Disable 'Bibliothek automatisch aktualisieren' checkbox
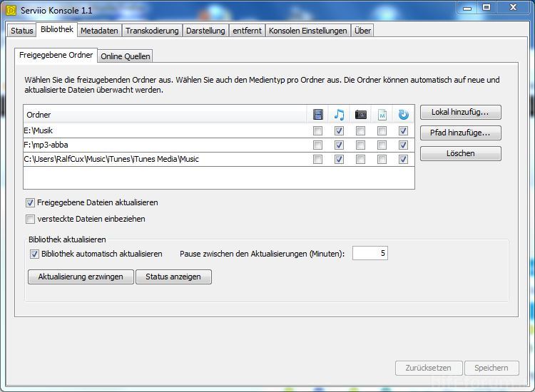535x392 pixels. coord(34,254)
